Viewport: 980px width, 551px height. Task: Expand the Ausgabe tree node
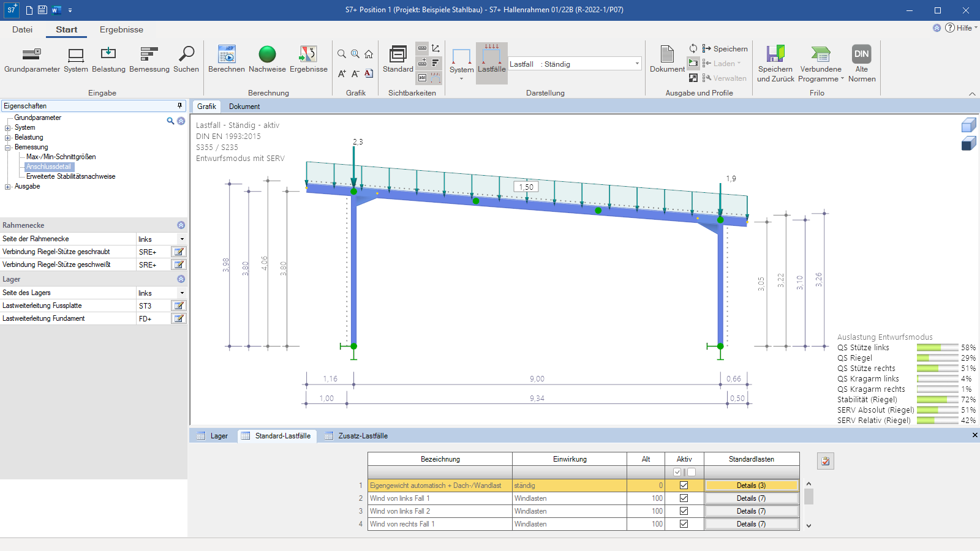8,187
